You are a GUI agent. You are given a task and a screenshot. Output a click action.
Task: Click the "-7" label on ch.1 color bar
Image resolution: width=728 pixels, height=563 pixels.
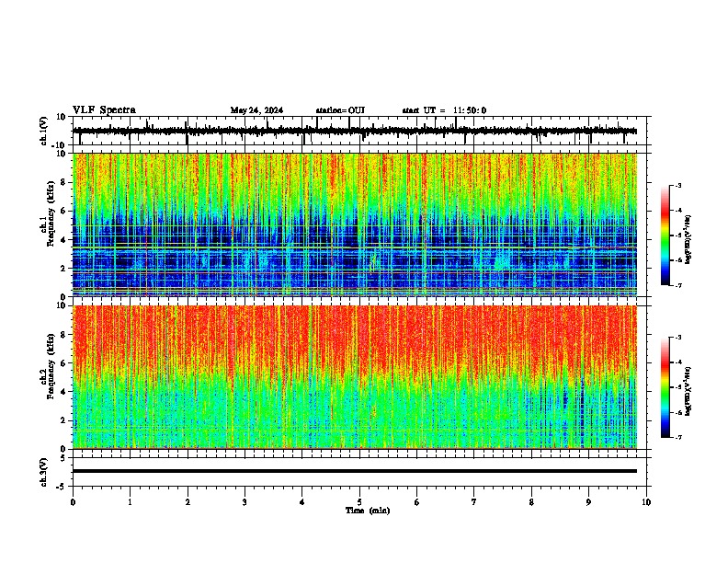tap(677, 286)
